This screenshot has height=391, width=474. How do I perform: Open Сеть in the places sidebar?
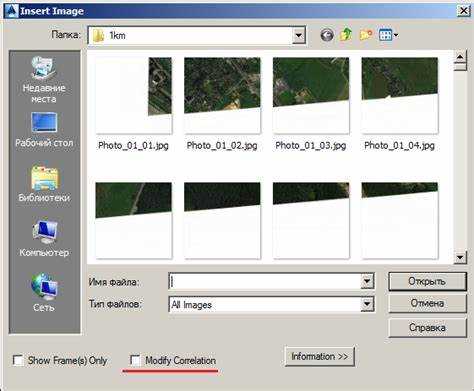click(44, 293)
